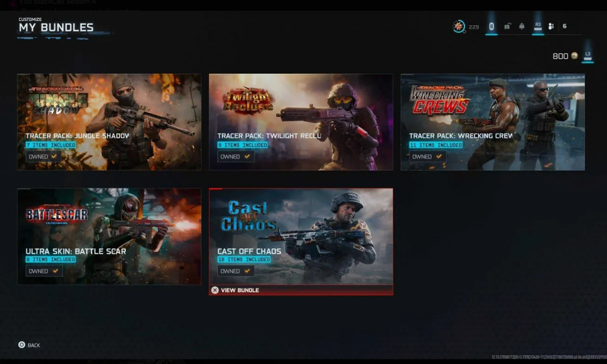Click the Battlescar logo art
607x364 pixels.
tap(57, 214)
